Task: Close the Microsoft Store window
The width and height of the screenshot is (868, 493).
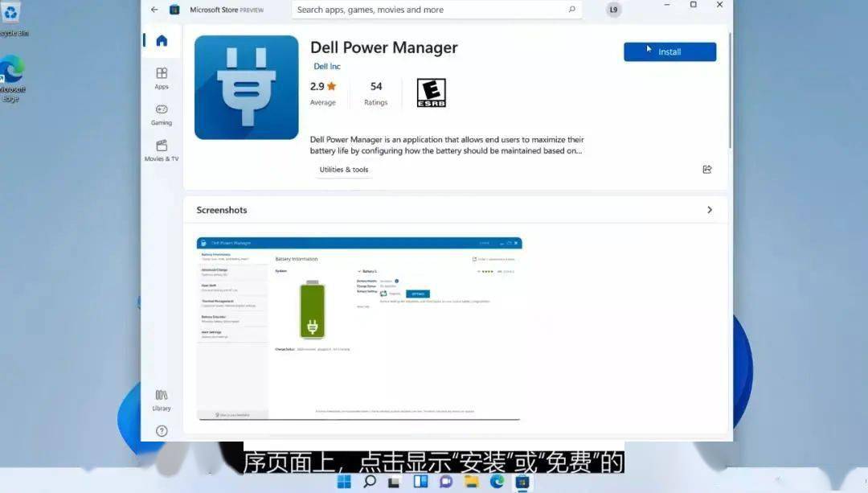Action: click(x=719, y=5)
